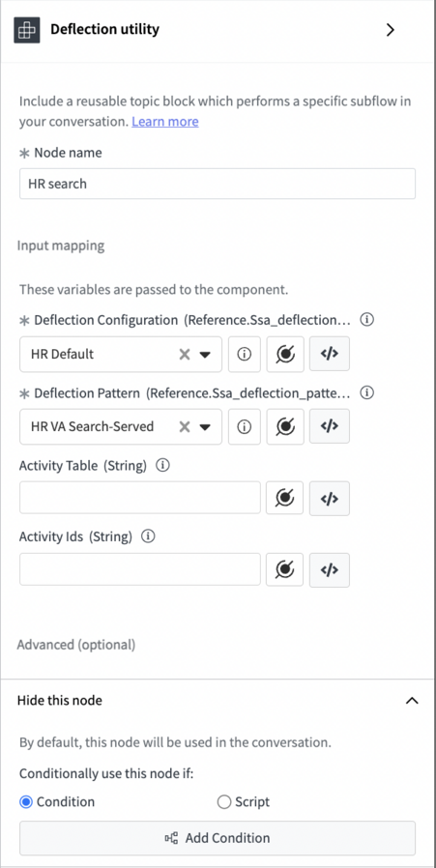
Task: Open the data pill picker for Deflection Pattern
Action: coord(285,426)
